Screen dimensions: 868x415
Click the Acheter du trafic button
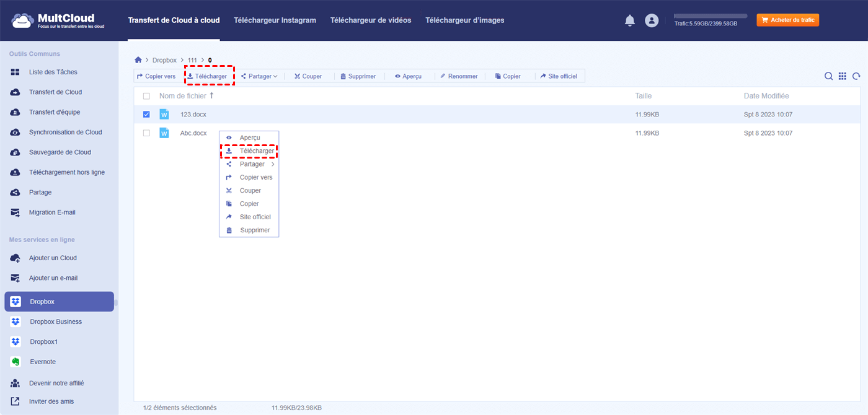coord(787,20)
